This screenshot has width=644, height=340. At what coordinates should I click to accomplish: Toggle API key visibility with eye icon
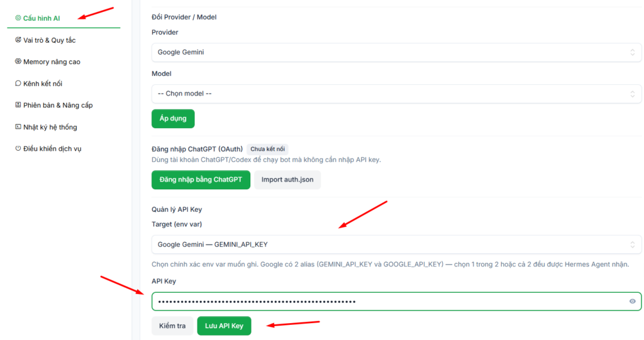pos(632,302)
